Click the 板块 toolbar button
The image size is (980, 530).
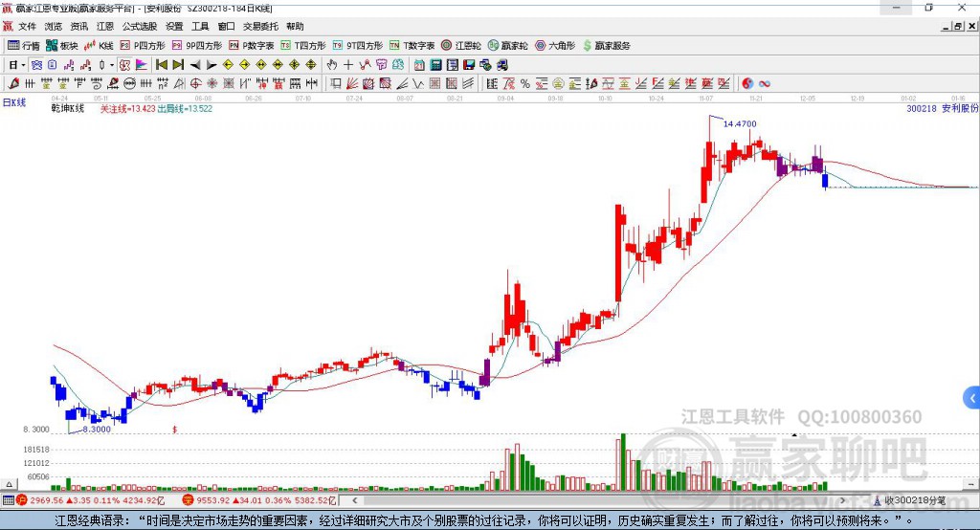point(62,46)
